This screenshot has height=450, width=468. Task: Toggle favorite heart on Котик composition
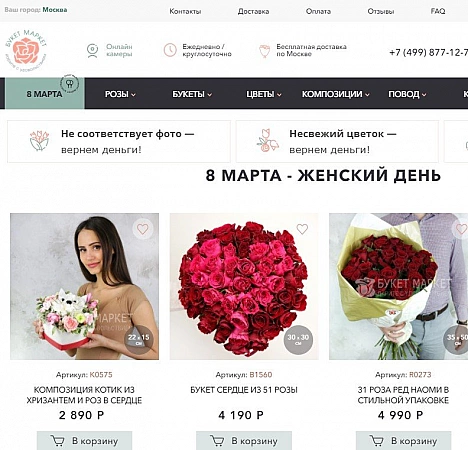pos(143,229)
